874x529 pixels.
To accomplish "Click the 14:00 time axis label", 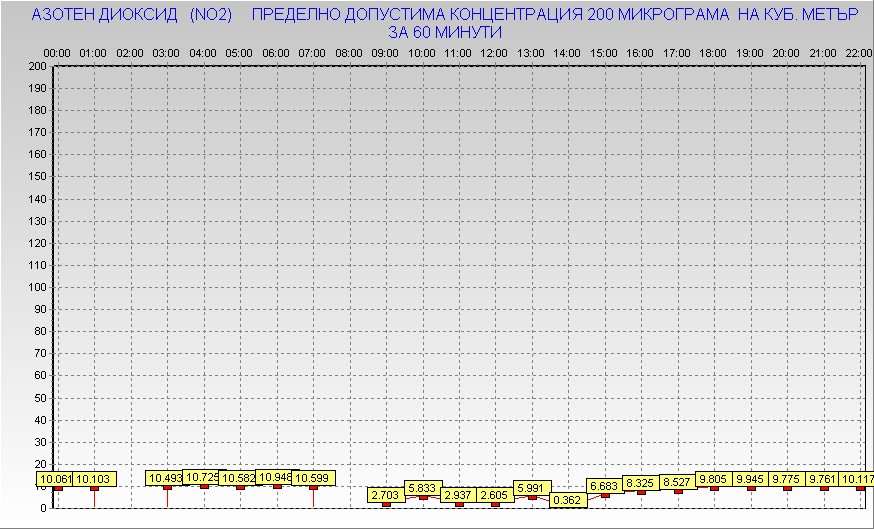I will [x=567, y=52].
